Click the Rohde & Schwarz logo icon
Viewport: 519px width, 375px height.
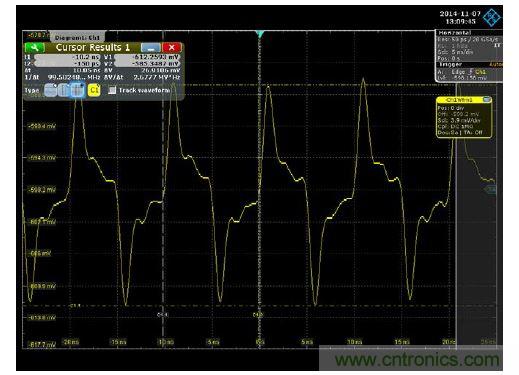(491, 17)
